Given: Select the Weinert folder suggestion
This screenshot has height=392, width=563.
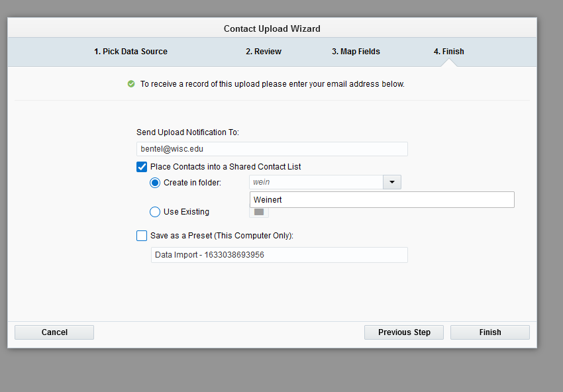Looking at the screenshot, I should coord(382,199).
